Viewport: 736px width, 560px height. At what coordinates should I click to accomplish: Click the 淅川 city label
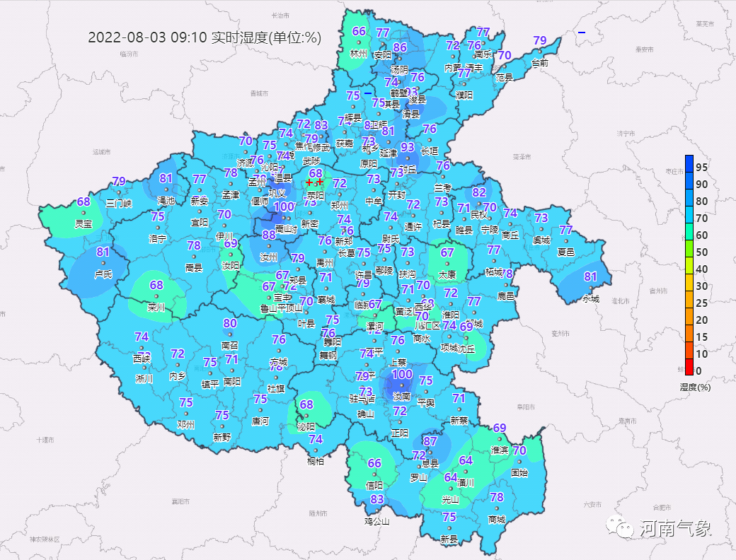144,378
